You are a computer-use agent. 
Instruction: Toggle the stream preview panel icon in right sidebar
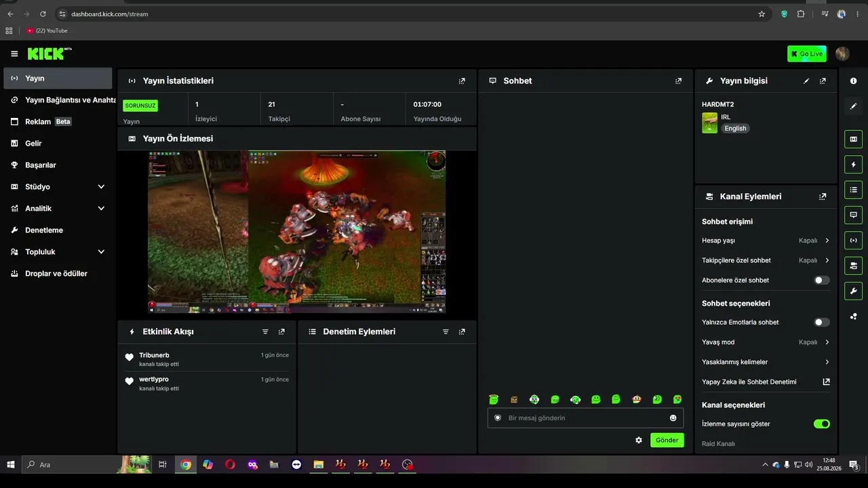(853, 140)
